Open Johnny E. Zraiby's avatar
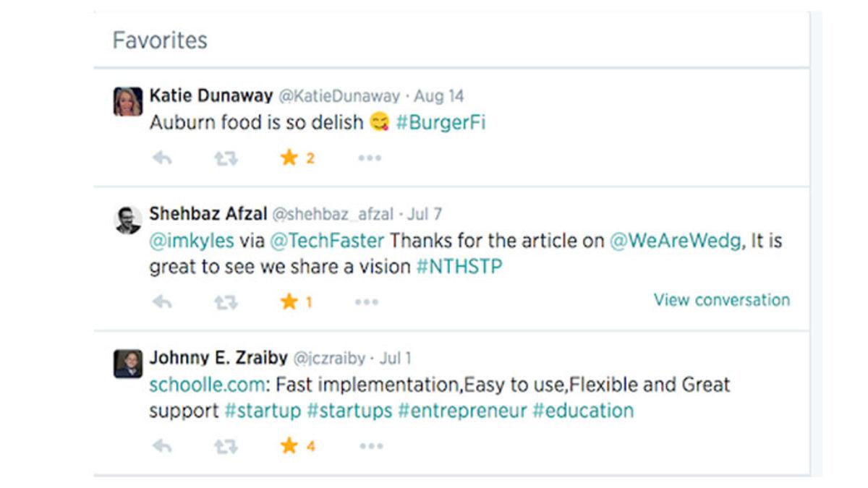This screenshot has width=868, height=488. click(x=128, y=363)
